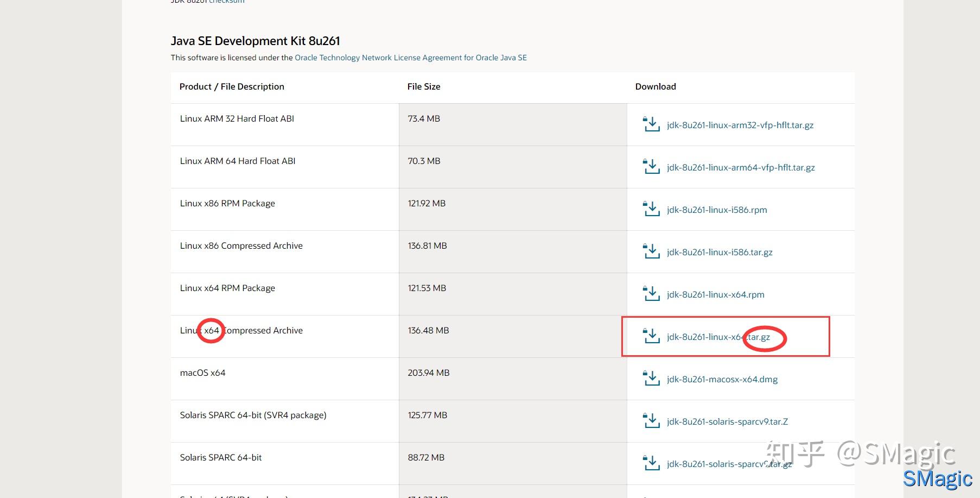The image size is (980, 498).
Task: Click download icon beside jdk-8u261-linux-i586.rpm
Action: [x=651, y=209]
